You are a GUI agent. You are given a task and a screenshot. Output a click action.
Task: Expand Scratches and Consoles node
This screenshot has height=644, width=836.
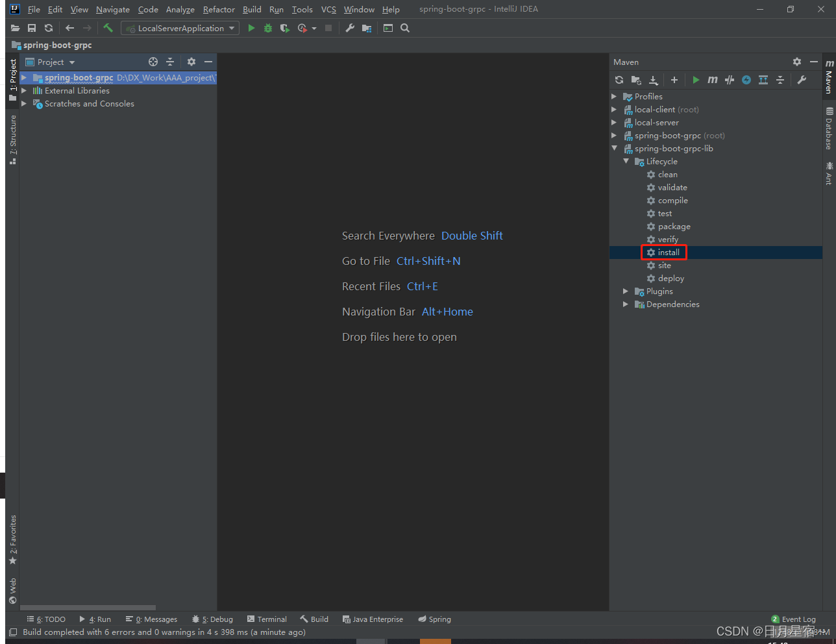(x=24, y=104)
